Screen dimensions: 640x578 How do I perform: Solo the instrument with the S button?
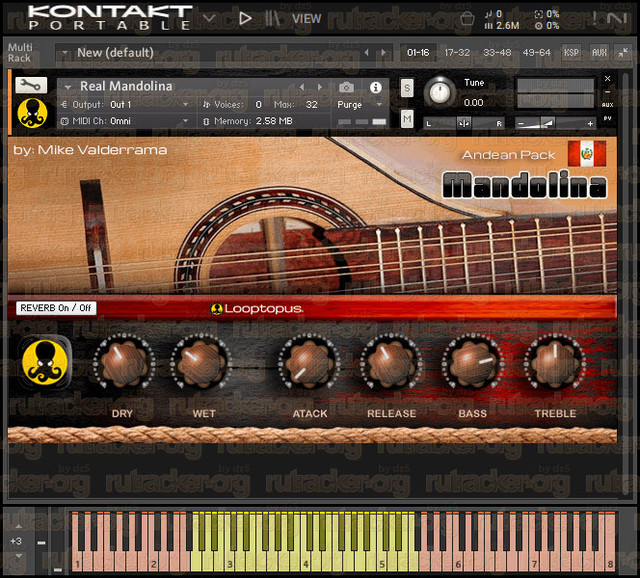tap(407, 88)
